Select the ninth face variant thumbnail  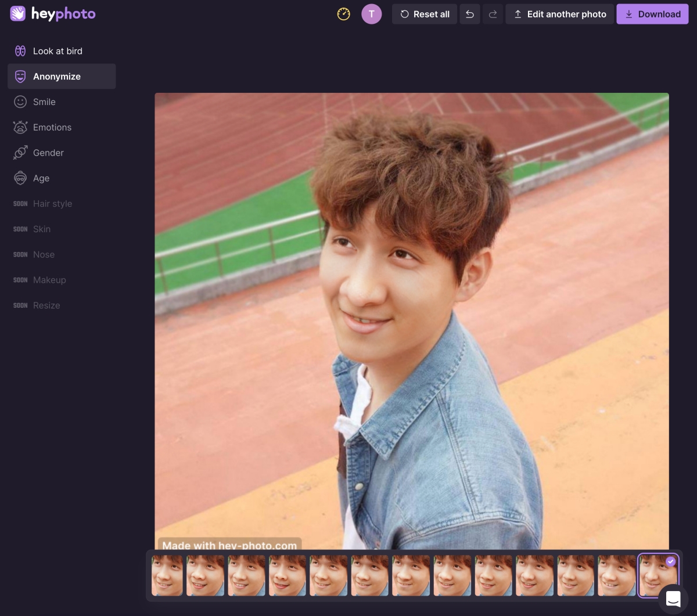pos(494,575)
